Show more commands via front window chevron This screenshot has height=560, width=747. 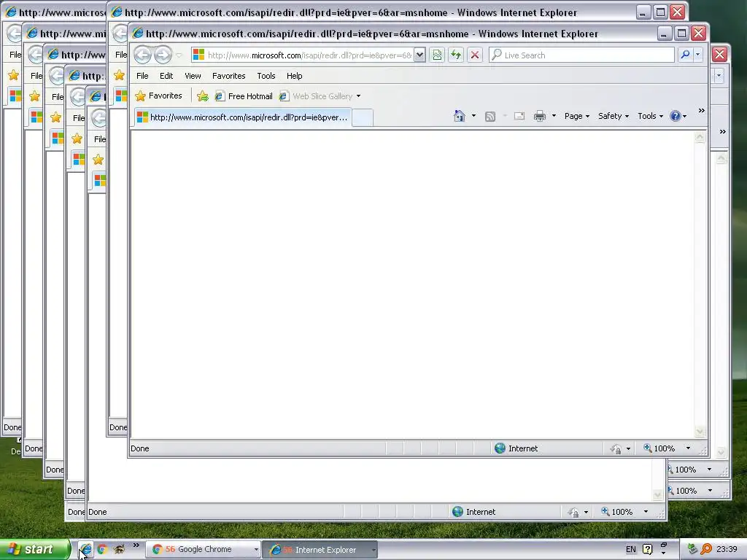(x=701, y=111)
